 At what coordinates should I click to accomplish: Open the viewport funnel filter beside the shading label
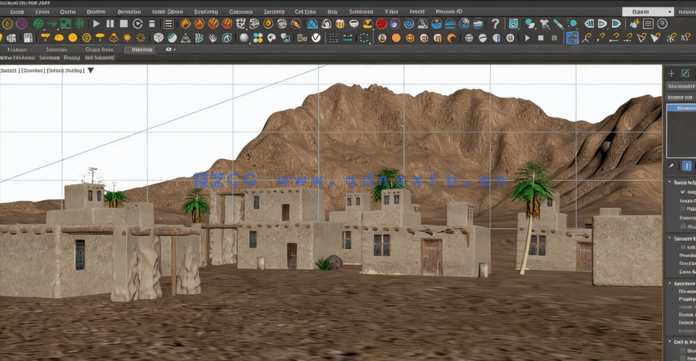(91, 70)
